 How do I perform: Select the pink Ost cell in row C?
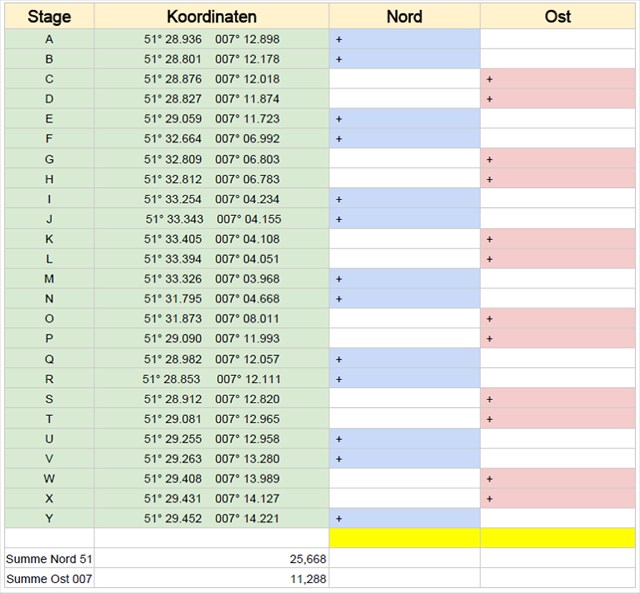pos(557,79)
